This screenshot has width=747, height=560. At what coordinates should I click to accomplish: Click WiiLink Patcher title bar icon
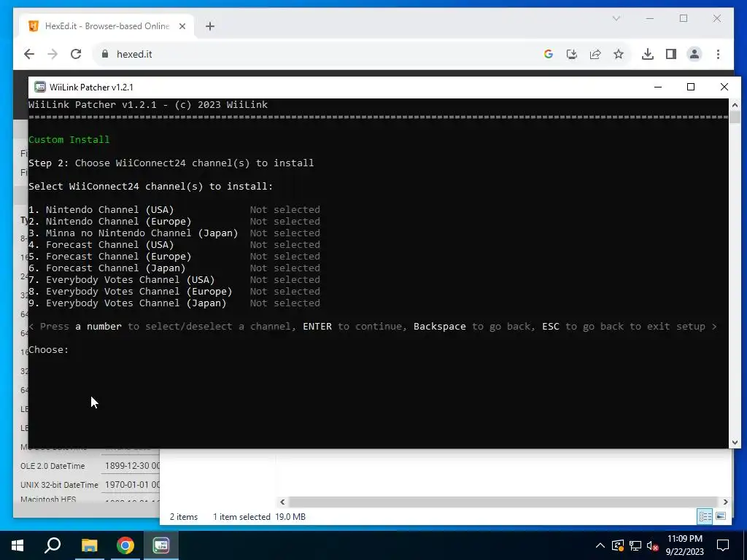click(x=40, y=87)
